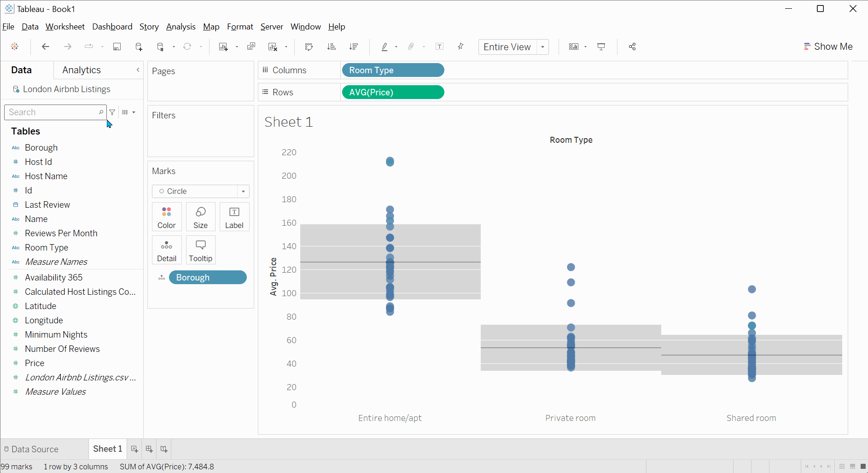Select the Borough pill on Marks card
The width and height of the screenshot is (868, 473).
click(x=208, y=277)
